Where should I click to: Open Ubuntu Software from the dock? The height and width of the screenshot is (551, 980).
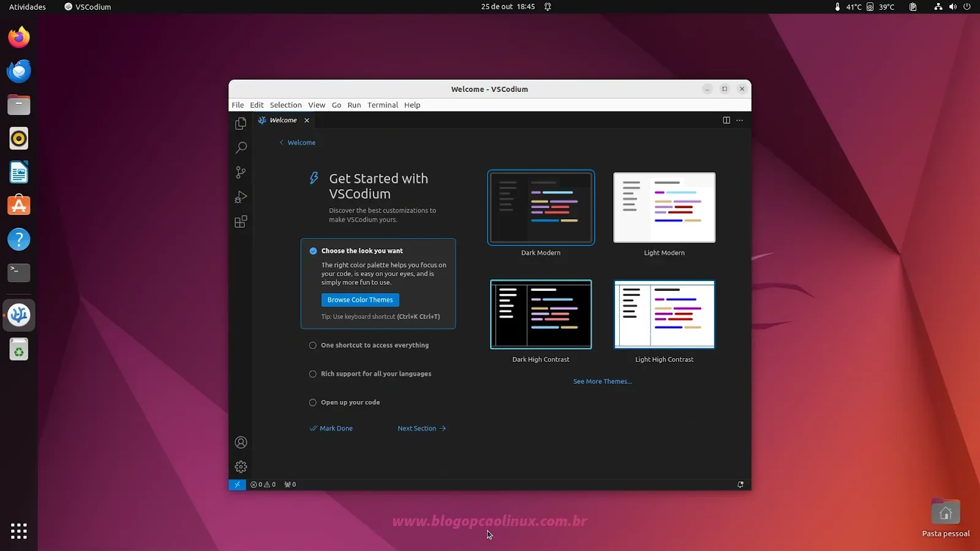(x=19, y=206)
